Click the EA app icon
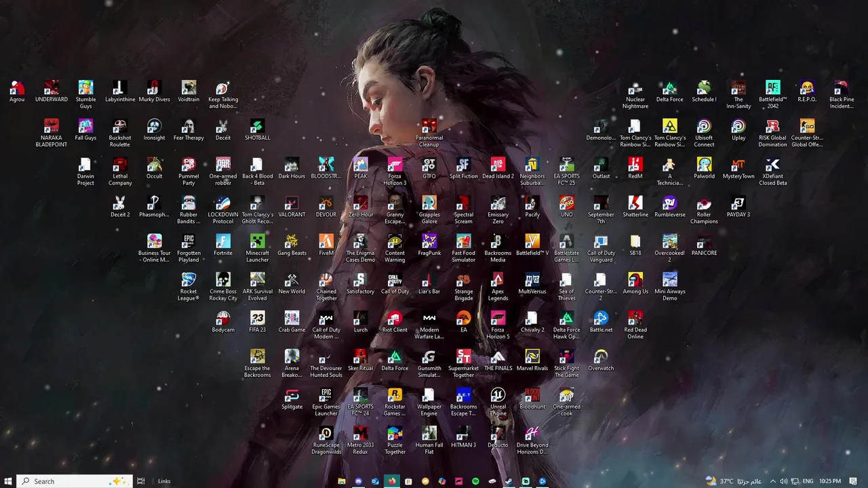The image size is (868, 488). click(x=464, y=323)
